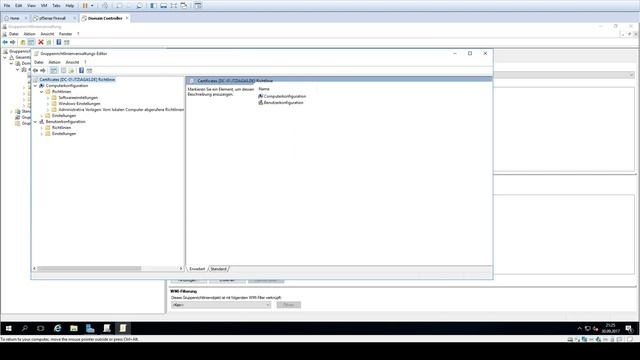The height and width of the screenshot is (360, 640).
Task: Click the VMware pause VM icon
Action: pyautogui.click(x=85, y=6)
